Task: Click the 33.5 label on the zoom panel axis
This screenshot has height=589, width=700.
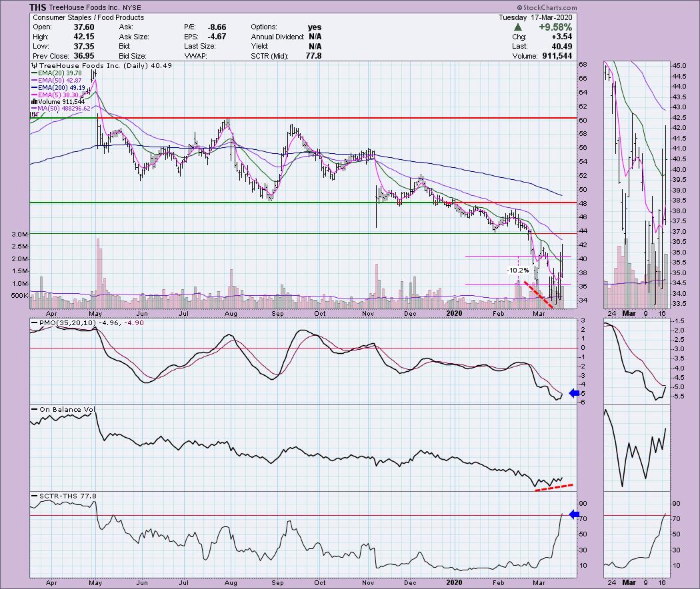Action: click(679, 304)
